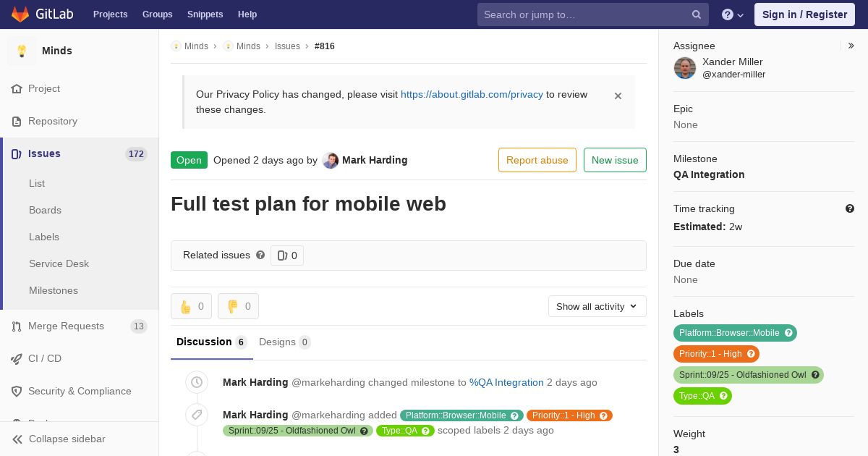Open Boards in the sidebar
Screen dimensions: 868x456
[x=45, y=211]
